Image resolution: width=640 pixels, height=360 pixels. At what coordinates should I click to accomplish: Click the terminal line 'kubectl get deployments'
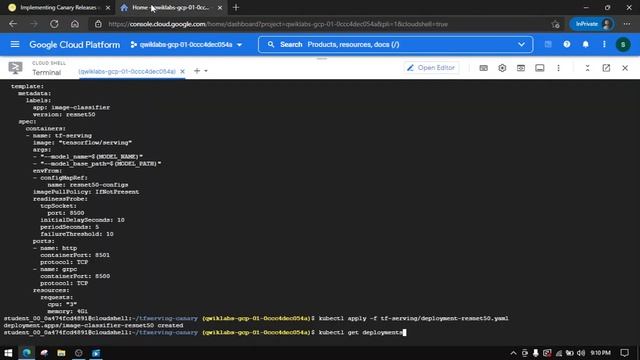[x=361, y=333]
